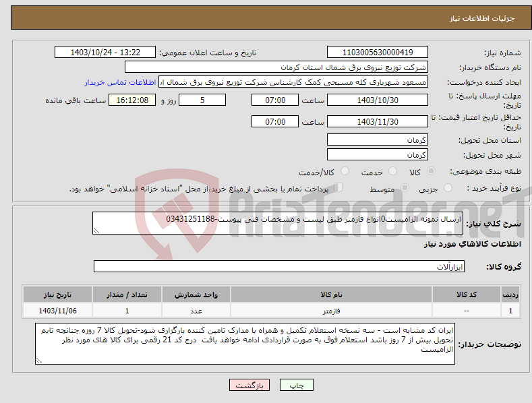Image resolution: width=532 pixels, height=403 pixels.
Task: Click the announcement date field 1403/10/24 - 13:22
Action: coord(105,53)
